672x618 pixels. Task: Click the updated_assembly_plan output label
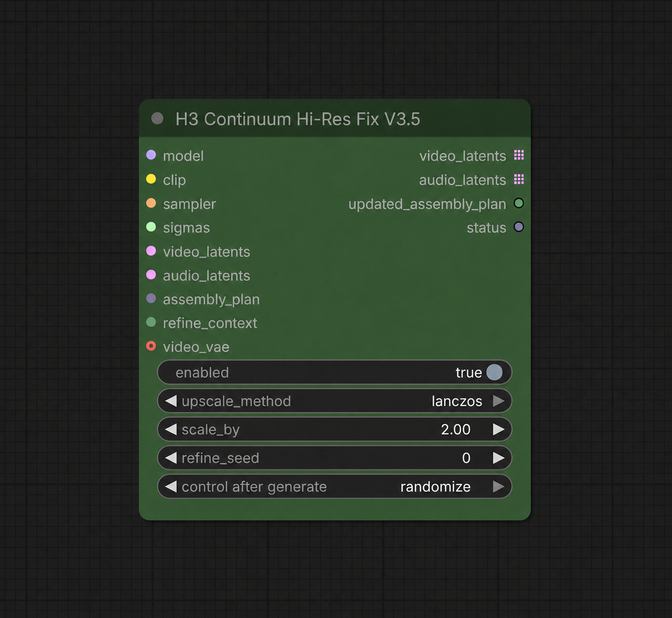(x=427, y=204)
